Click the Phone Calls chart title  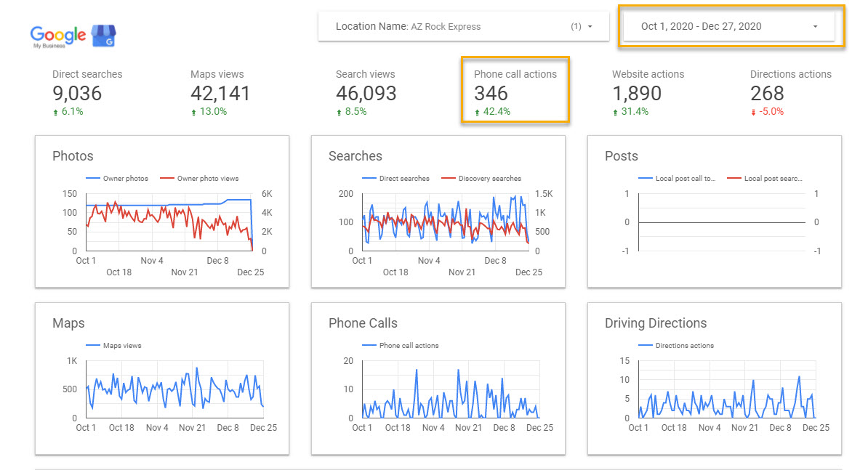[363, 323]
